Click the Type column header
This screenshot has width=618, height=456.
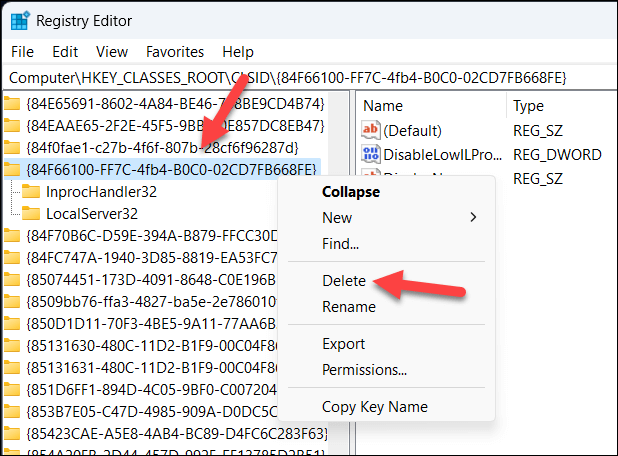coord(528,105)
